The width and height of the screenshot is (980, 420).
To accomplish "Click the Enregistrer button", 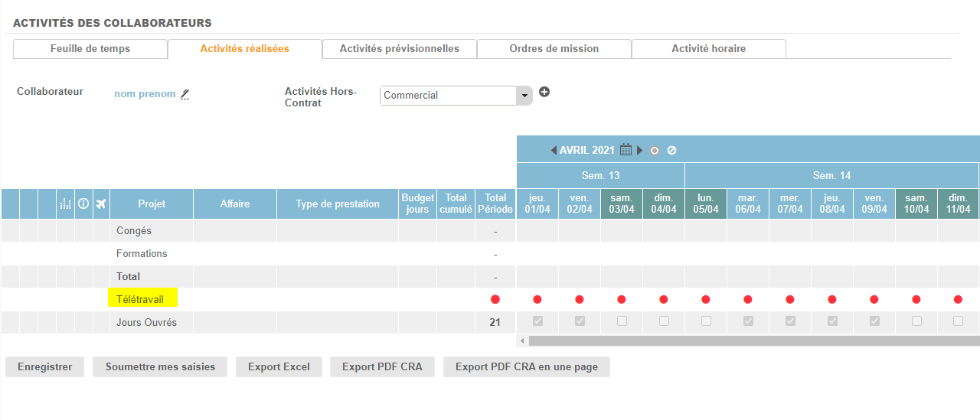I will (x=45, y=367).
